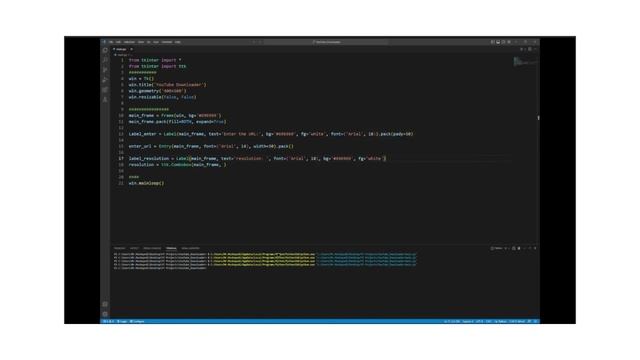
Task: Click the win.geometry line
Action: [x=157, y=91]
